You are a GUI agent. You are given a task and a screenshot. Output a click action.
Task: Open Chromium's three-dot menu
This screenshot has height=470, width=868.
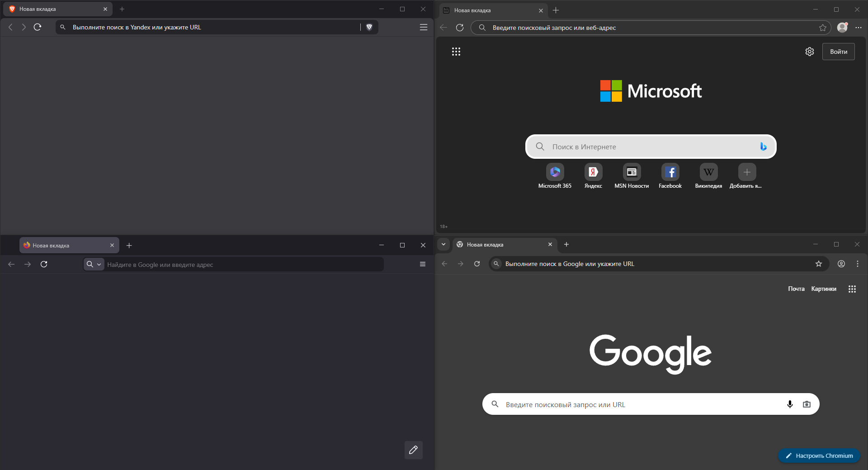858,264
